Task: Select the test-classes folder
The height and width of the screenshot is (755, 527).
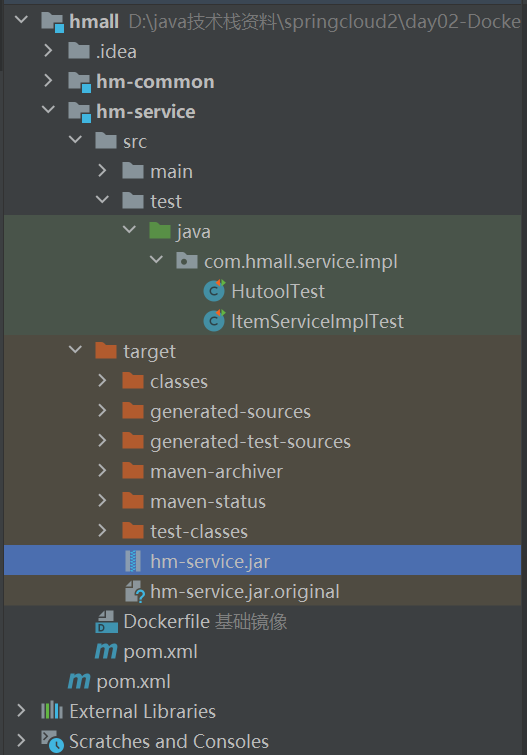Action: [199, 532]
